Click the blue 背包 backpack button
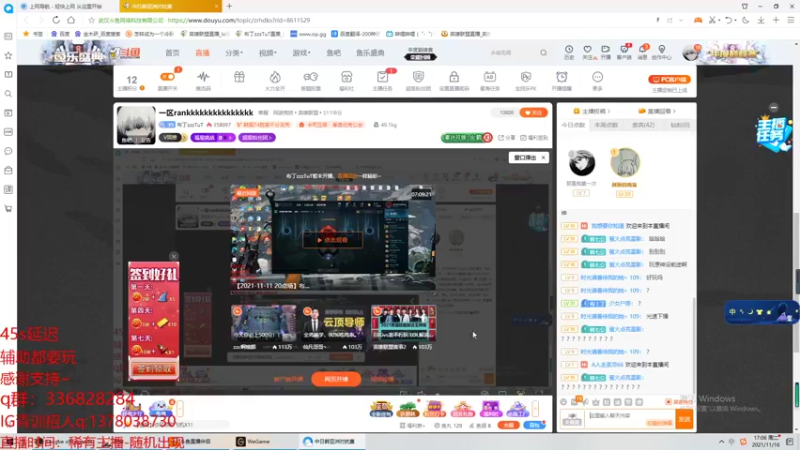Image resolution: width=800 pixels, height=450 pixels. tap(534, 425)
